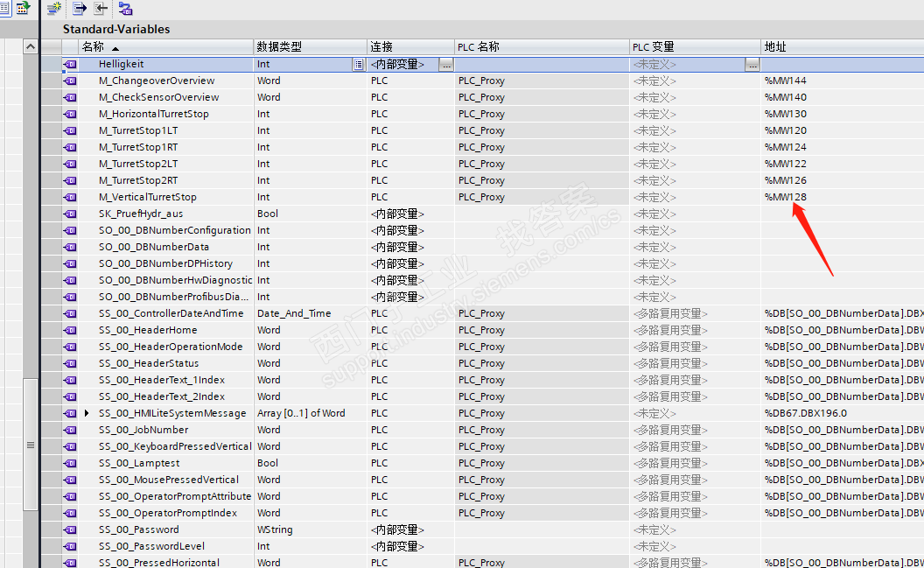Open connection picker button in Helligkeit row
This screenshot has height=568, width=924.
pyautogui.click(x=446, y=64)
